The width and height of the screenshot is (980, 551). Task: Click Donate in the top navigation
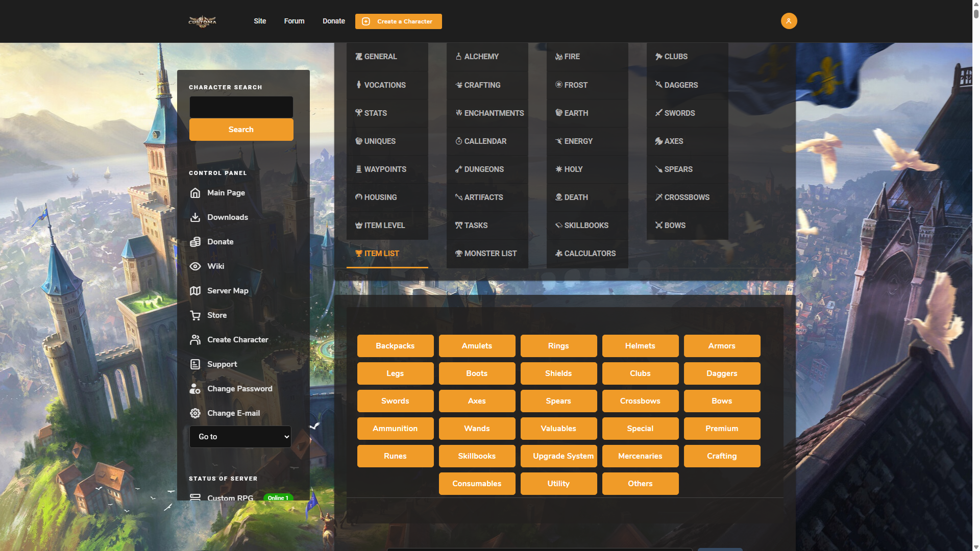tap(334, 21)
